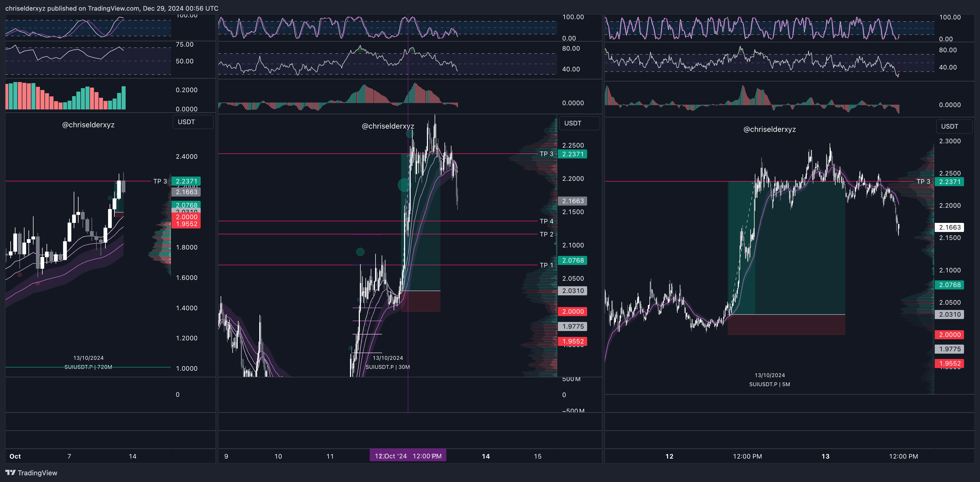This screenshot has width=980, height=482.
Task: Click the SUIUSDT.P | 30M symbol label
Action: pyautogui.click(x=387, y=367)
